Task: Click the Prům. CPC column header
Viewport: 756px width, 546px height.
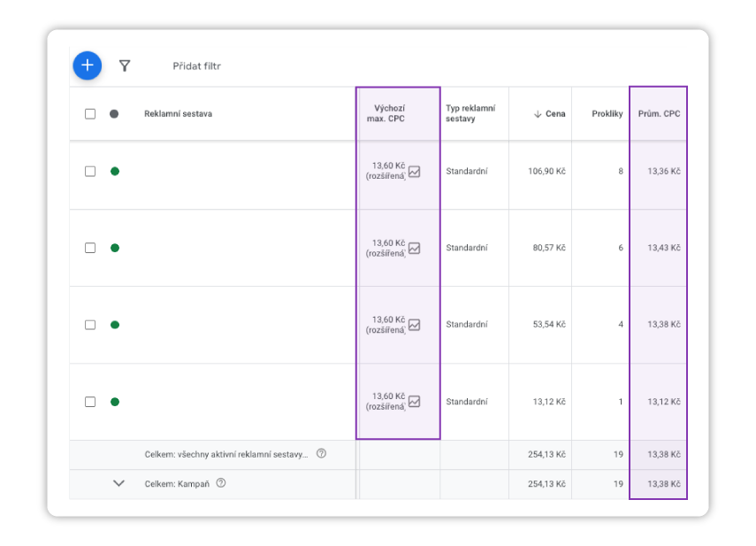Action: (659, 114)
